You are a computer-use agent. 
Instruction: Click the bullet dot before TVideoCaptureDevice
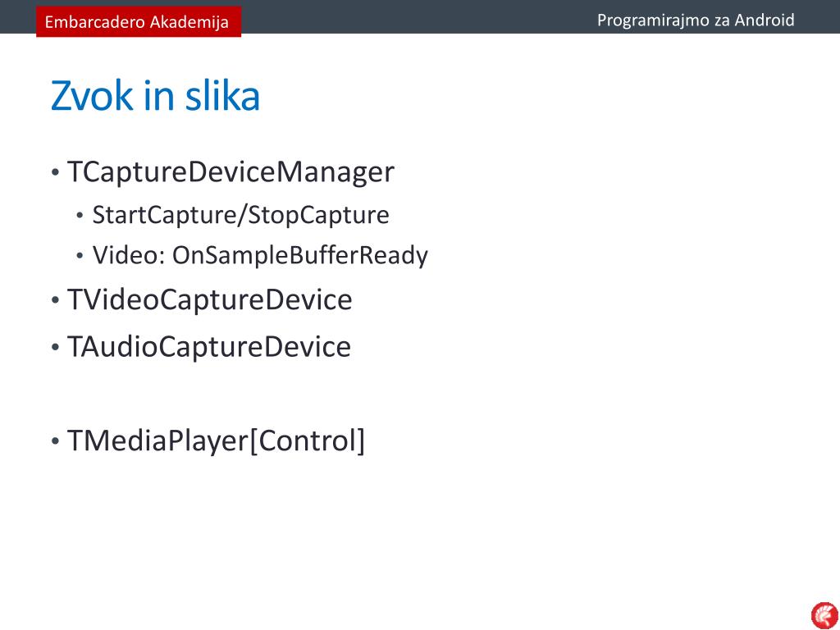(x=55, y=300)
